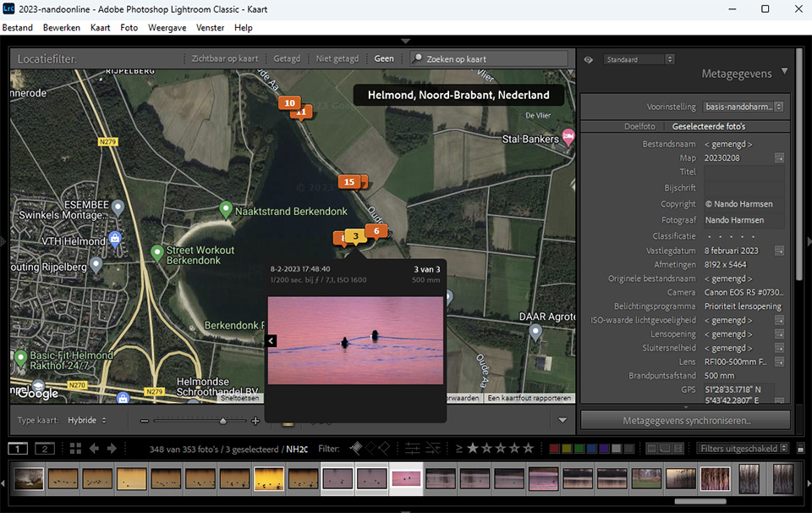The width and height of the screenshot is (812, 513).
Task: Open the Kaart menu
Action: pos(100,27)
